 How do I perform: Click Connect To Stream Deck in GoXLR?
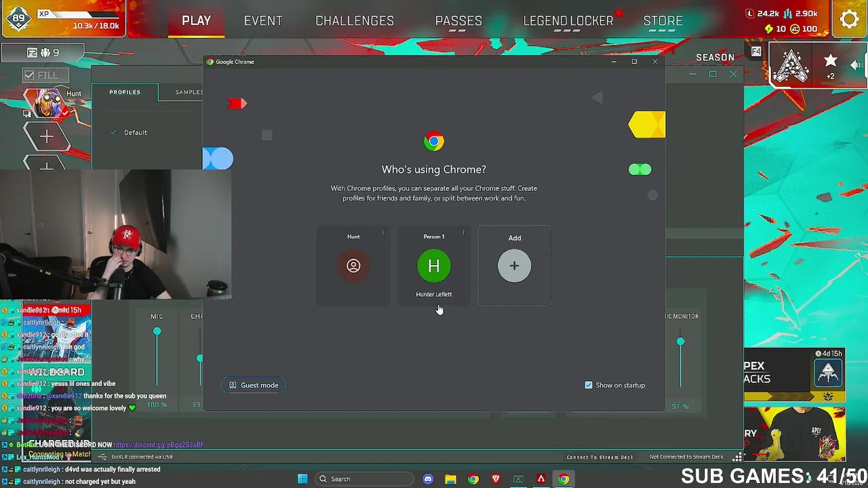pos(600,457)
